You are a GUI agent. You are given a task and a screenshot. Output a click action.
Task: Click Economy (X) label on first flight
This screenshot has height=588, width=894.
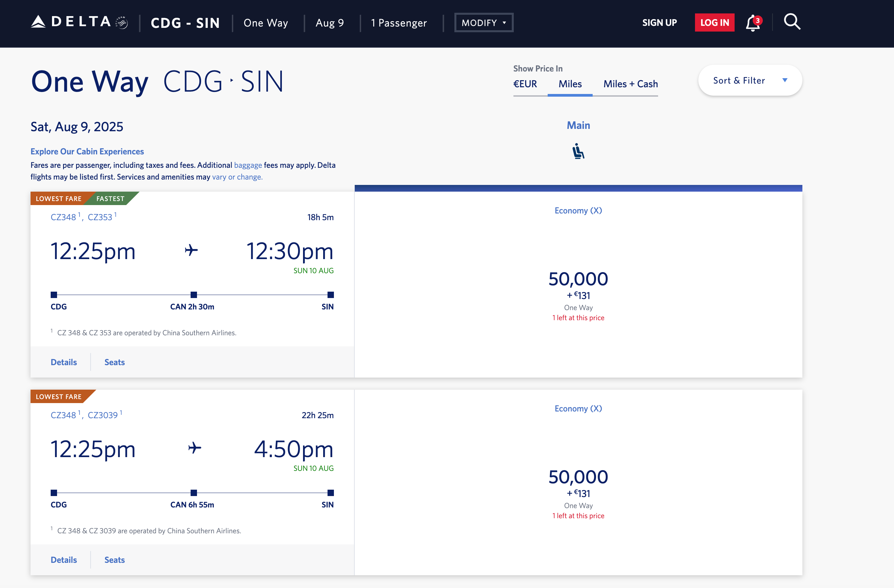coord(578,210)
